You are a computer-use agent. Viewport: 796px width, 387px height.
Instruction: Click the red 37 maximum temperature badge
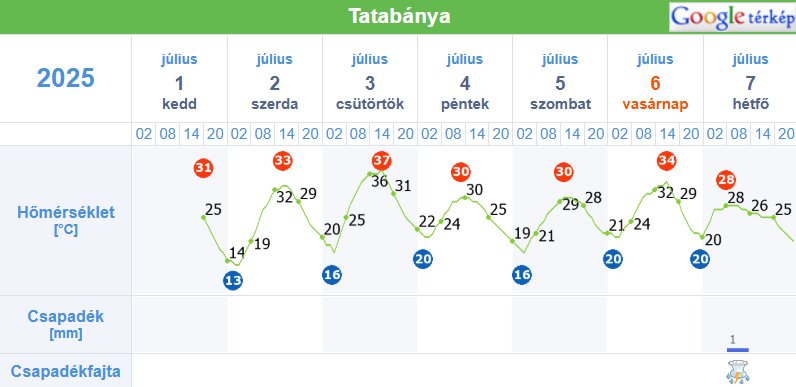click(382, 161)
